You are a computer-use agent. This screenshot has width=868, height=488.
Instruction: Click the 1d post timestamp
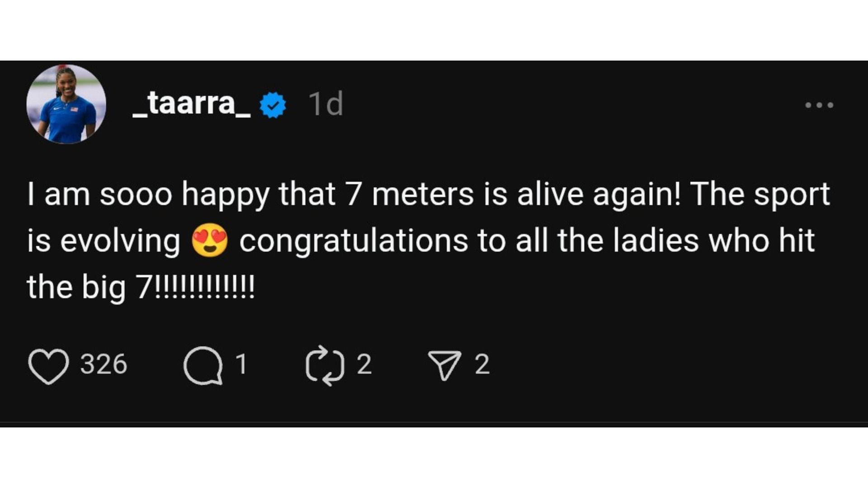[325, 104]
